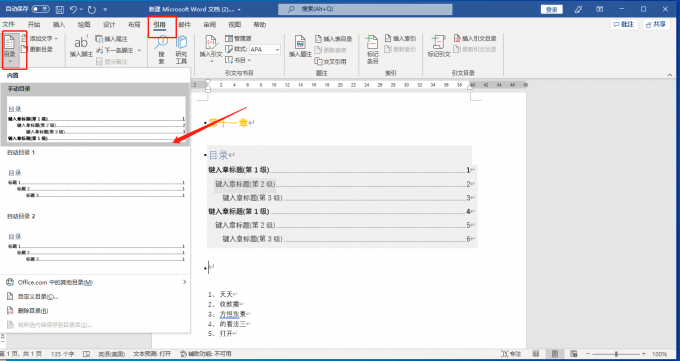Open Customize Quick Access Toolbar dropdown
This screenshot has height=361, width=680.
pos(106,9)
